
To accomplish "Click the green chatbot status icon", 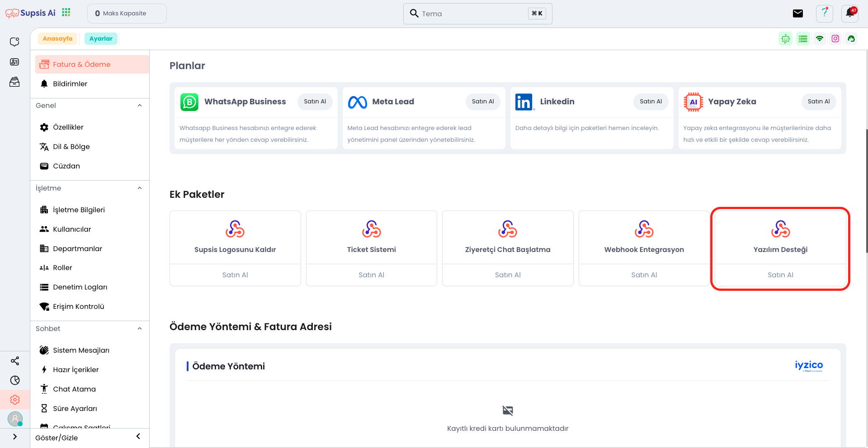I will (x=786, y=39).
